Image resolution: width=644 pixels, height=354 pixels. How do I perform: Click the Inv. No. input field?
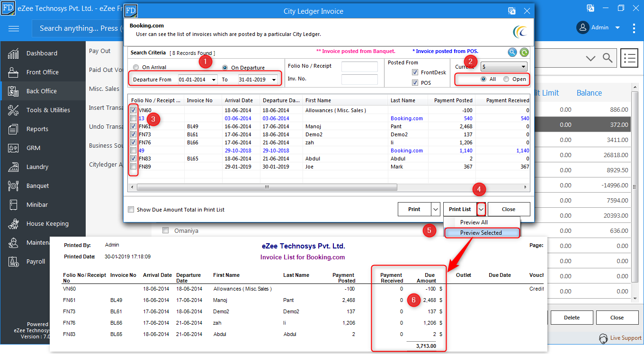[x=359, y=80]
